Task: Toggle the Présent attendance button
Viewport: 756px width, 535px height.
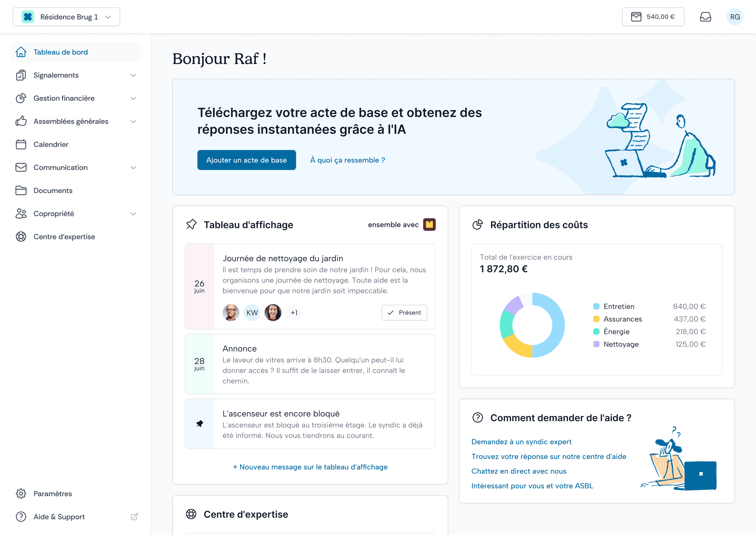Action: (x=404, y=313)
